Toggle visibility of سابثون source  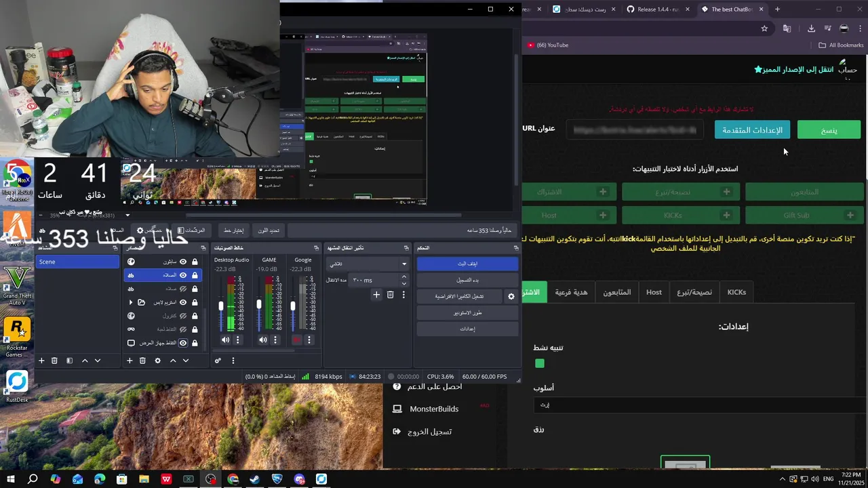(183, 262)
